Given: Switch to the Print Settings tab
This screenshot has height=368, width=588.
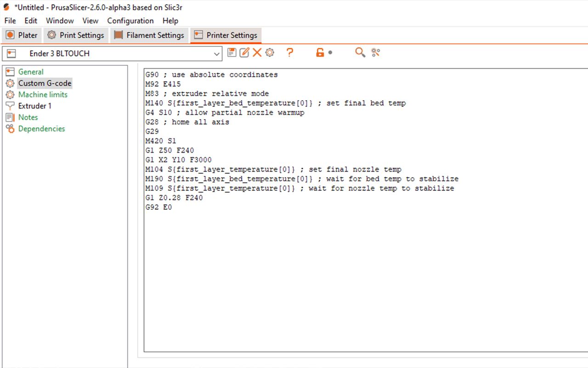Looking at the screenshot, I should [x=76, y=35].
